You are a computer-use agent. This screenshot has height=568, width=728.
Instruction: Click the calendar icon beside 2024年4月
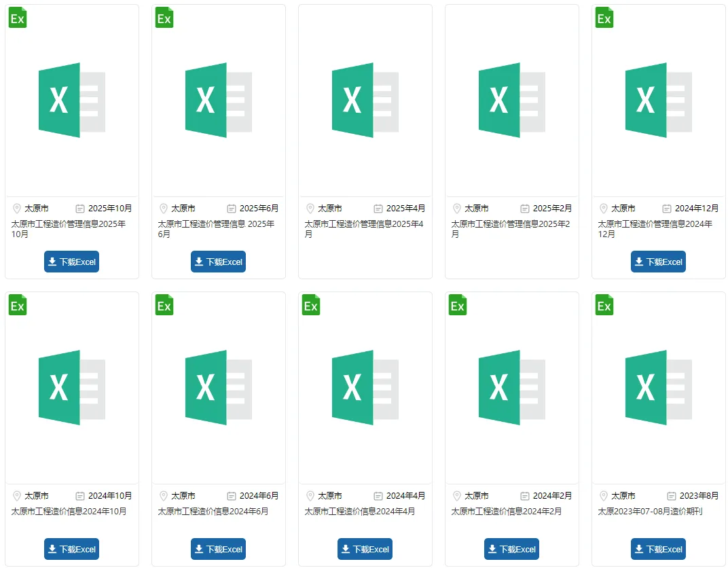[x=378, y=497]
